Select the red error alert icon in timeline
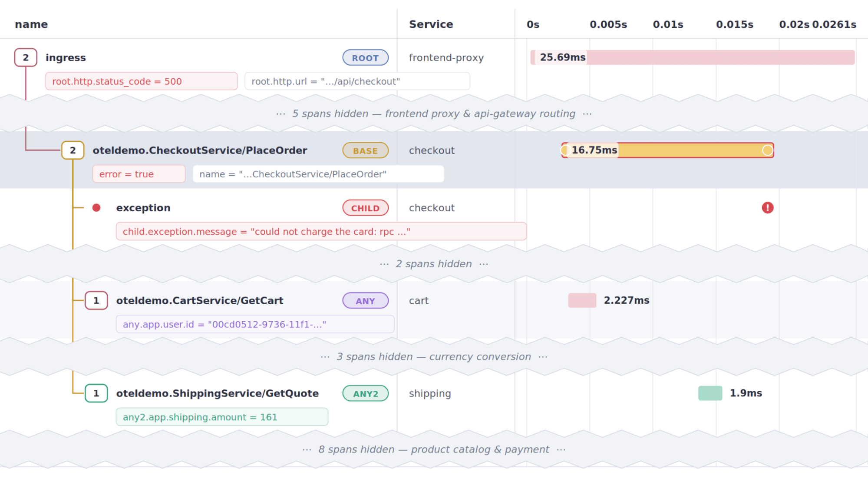 point(768,208)
